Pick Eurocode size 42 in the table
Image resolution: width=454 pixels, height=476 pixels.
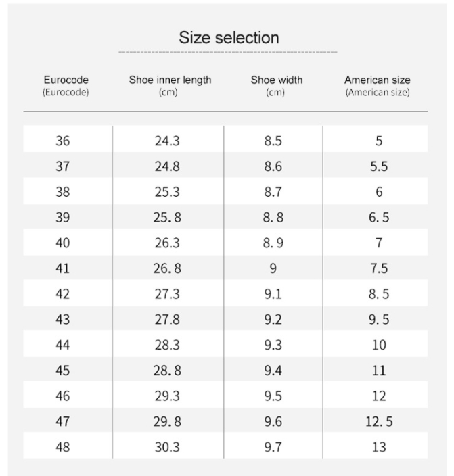[63, 294]
